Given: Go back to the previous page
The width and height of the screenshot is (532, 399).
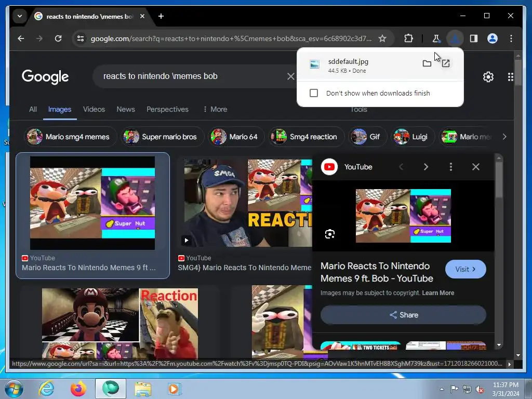Looking at the screenshot, I should (x=21, y=38).
